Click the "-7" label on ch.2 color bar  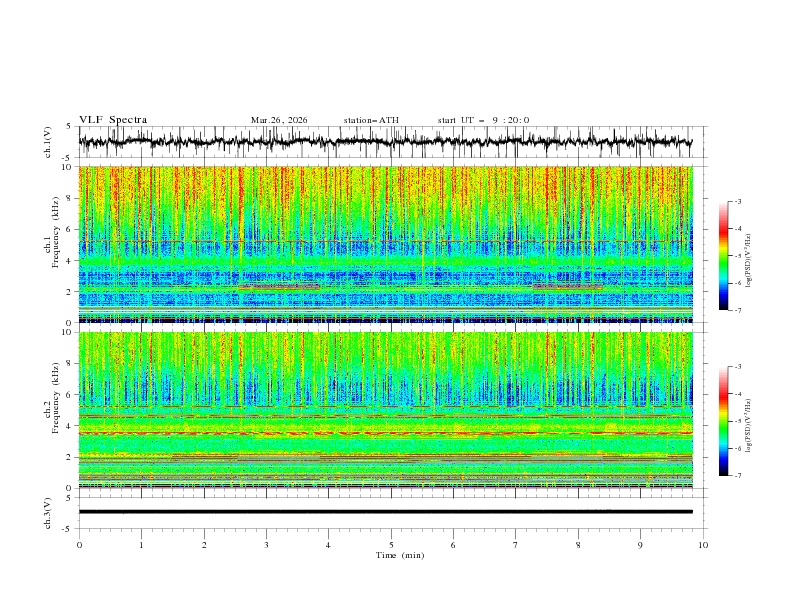(738, 476)
